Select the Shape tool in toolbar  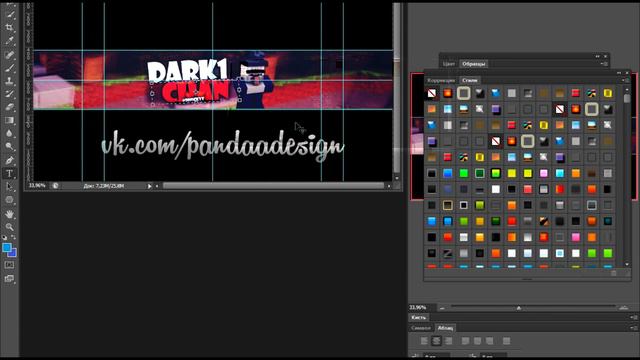(9, 200)
